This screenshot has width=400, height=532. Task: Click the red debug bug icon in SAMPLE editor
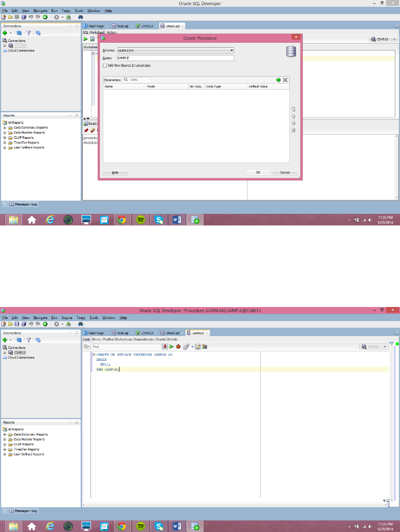tap(178, 347)
